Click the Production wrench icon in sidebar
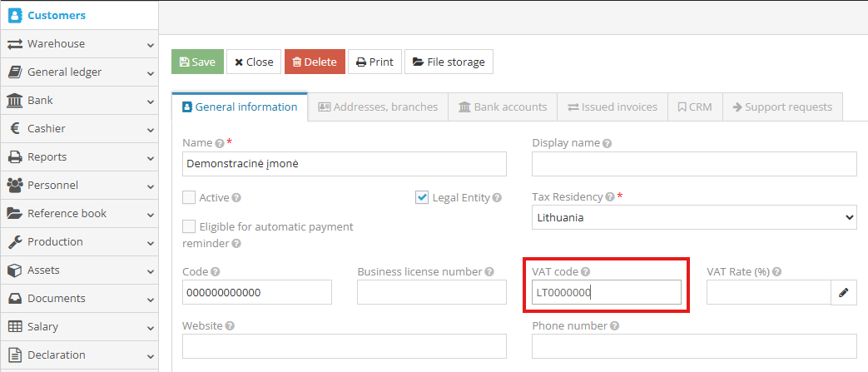Viewport: 868px width, 372px height. (x=14, y=242)
